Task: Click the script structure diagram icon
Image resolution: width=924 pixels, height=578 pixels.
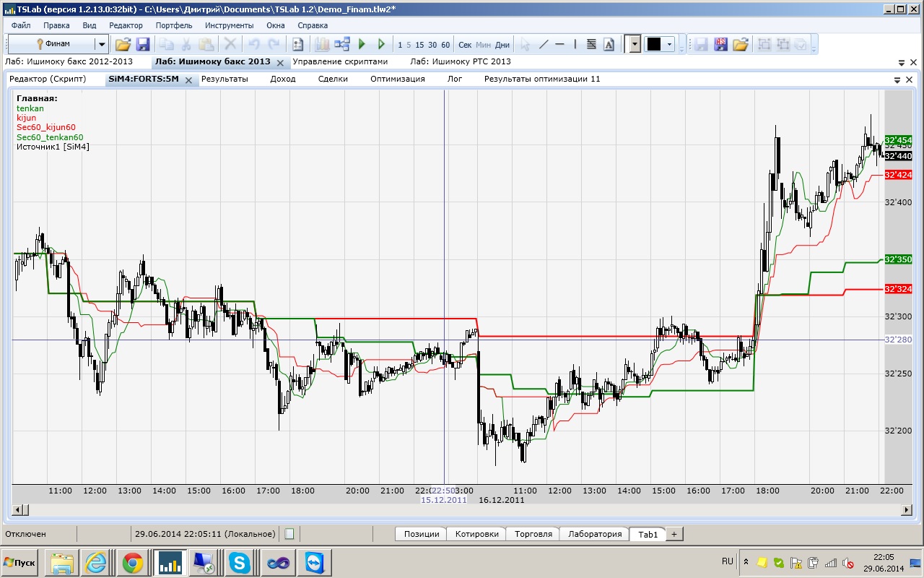Action: point(342,44)
